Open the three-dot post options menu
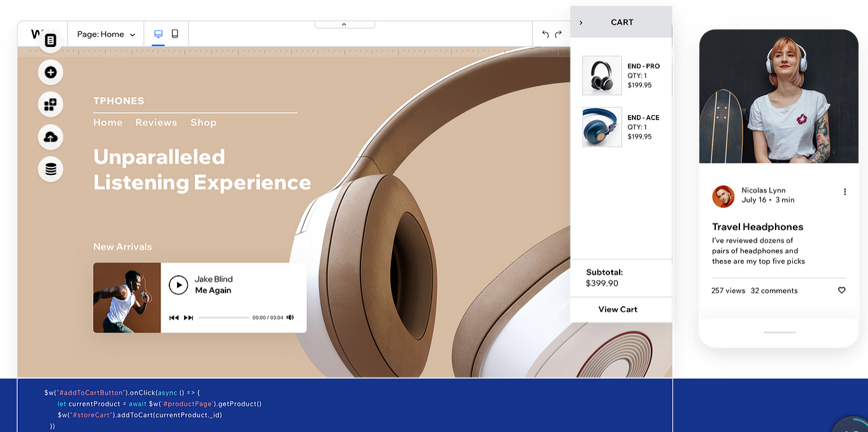Image resolution: width=868 pixels, height=432 pixels. pos(845,192)
